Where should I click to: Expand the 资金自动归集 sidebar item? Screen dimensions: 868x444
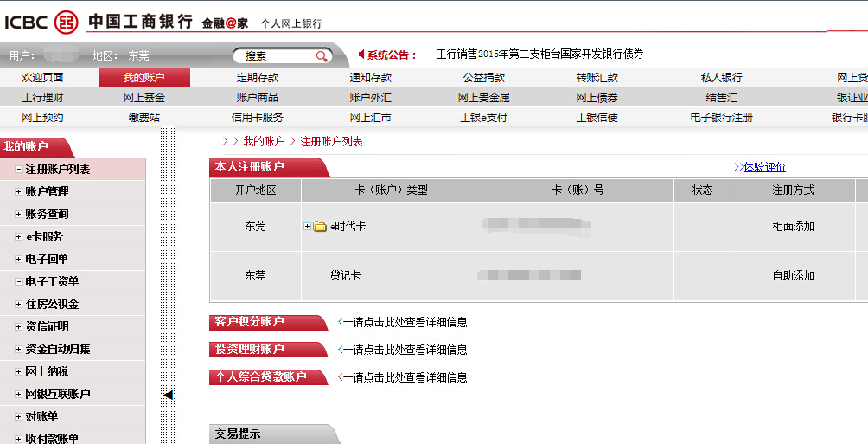pyautogui.click(x=18, y=349)
